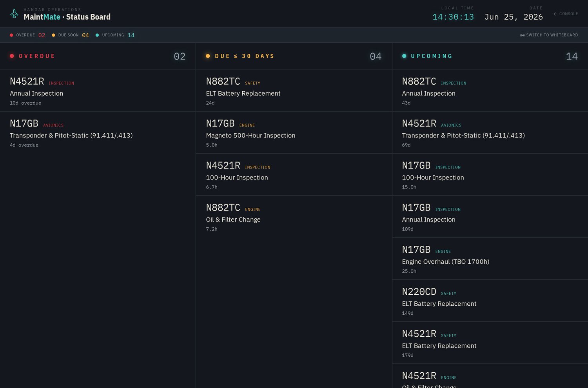
Task: Click the orange Due Soon dot in summary bar
Action: (x=53, y=35)
